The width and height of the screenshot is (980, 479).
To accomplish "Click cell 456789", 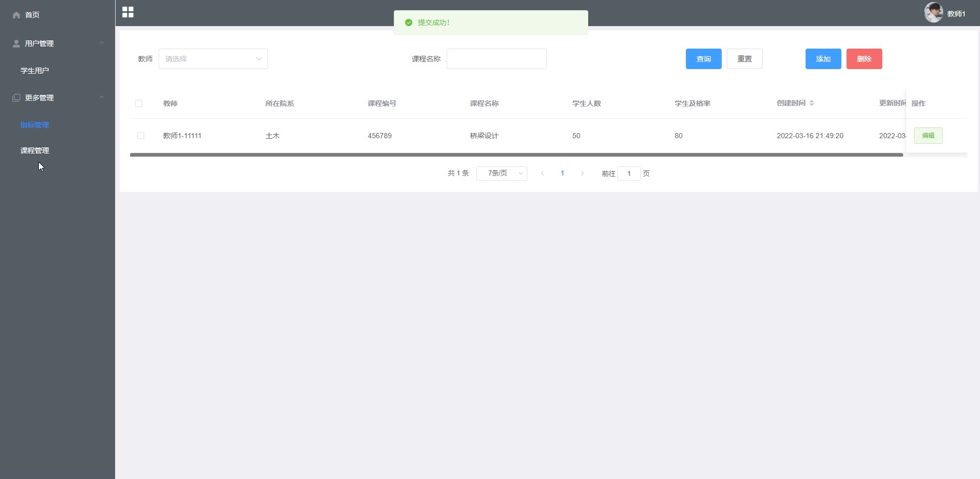I will (380, 136).
